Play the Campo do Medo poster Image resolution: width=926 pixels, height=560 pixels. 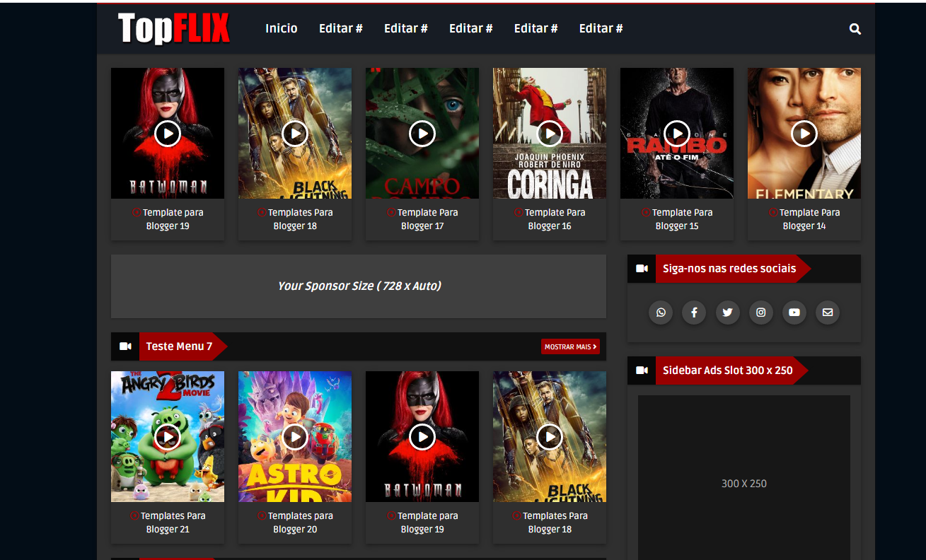coord(422,133)
